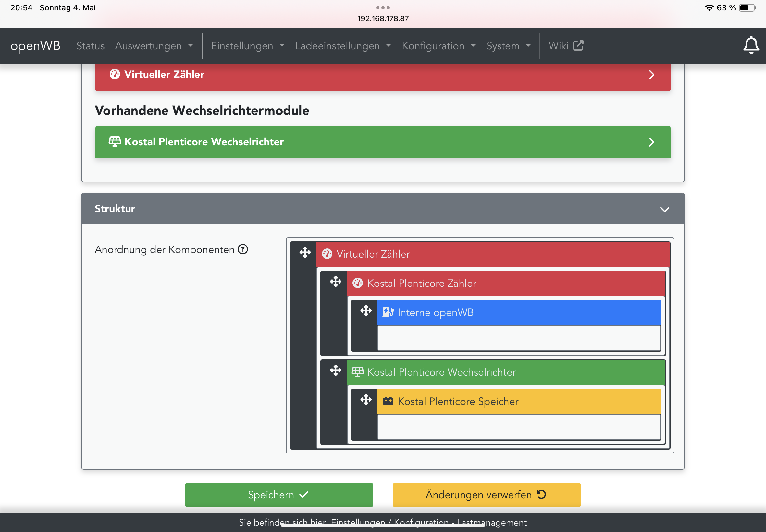Screen dimensions: 766x532
Task: Expand the Virtueller Zähler module row
Action: pyautogui.click(x=651, y=75)
